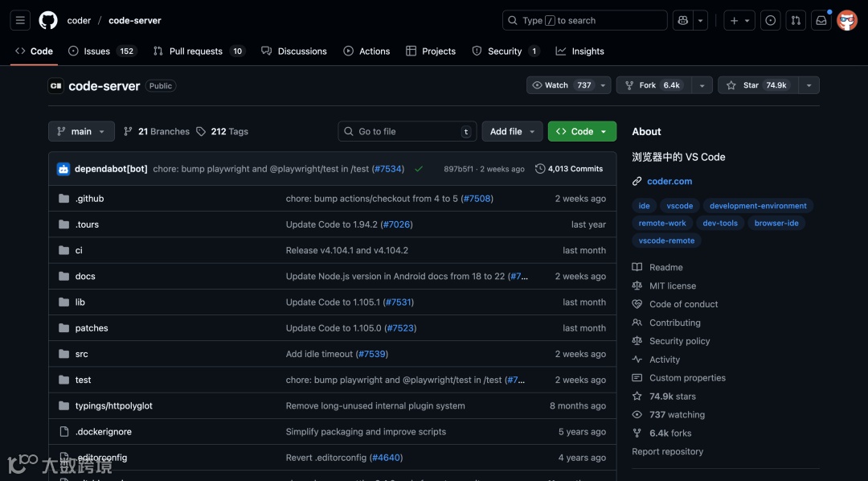Viewport: 868px width, 481px height.
Task: Select the browser-ide topic tag
Action: click(x=776, y=223)
